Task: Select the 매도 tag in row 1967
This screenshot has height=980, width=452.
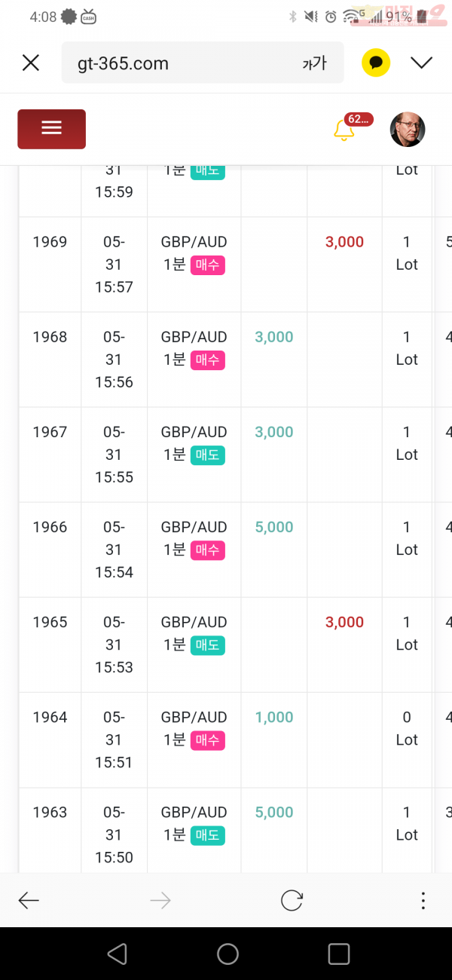Action: [207, 455]
